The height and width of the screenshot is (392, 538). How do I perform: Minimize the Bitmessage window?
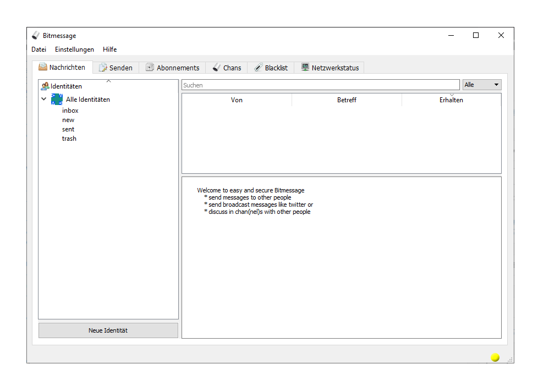pos(451,35)
